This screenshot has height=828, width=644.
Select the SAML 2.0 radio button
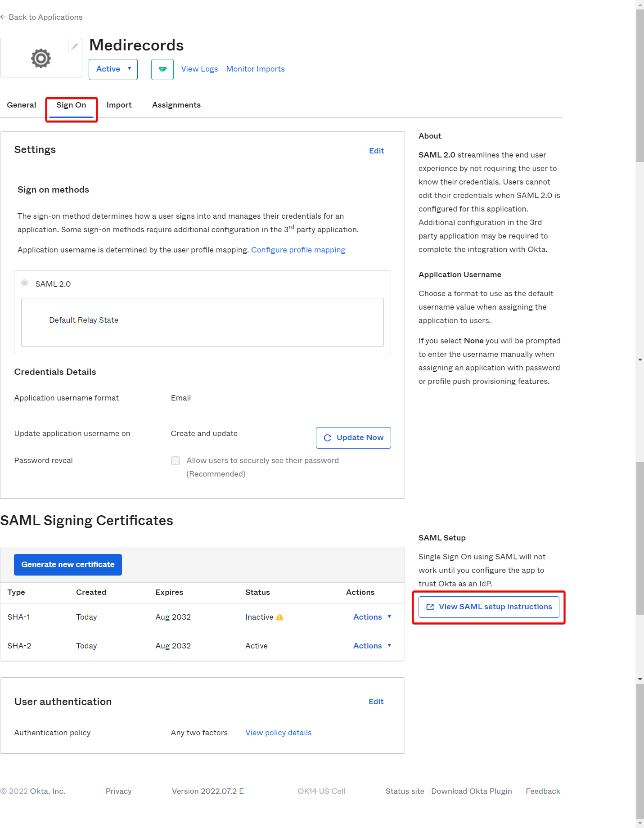(25, 283)
